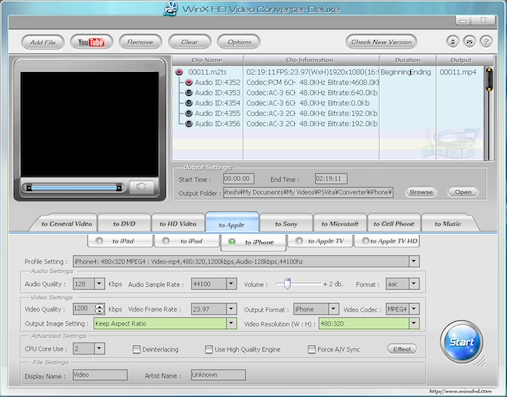Select audio track icon for ID:4356
The width and height of the screenshot is (507, 397).
189,124
